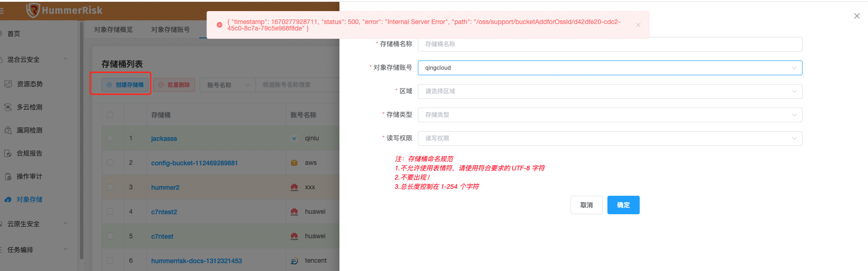This screenshot has height=271, width=868.
Task: Dismiss the error alert with its X
Action: point(638,25)
